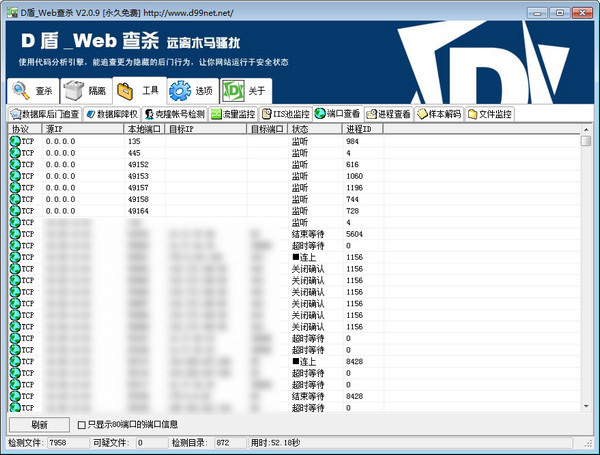Open 样本解码 sample decoder
Viewport: 600px width, 455px height.
point(439,114)
